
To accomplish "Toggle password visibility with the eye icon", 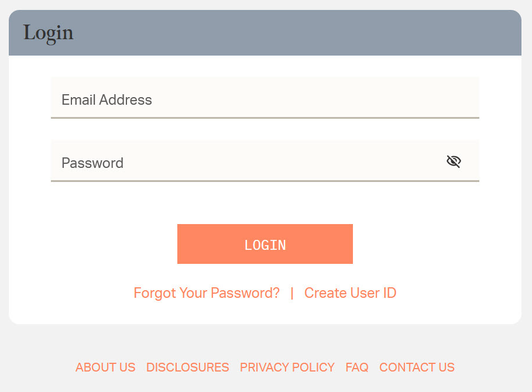I will click(454, 161).
